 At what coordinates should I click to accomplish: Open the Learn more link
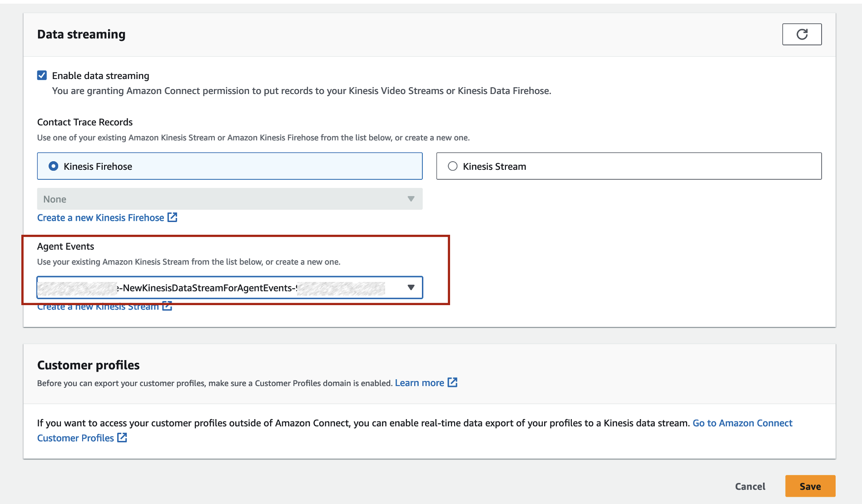click(419, 383)
